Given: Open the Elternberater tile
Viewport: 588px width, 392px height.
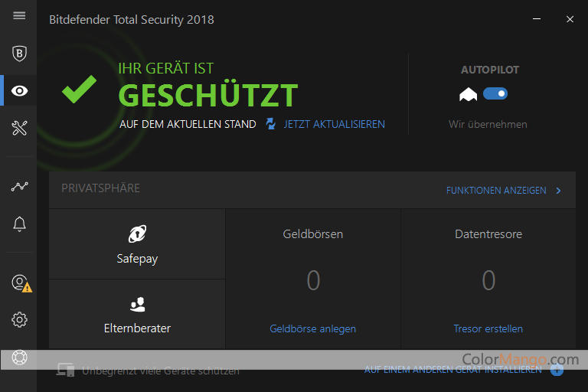Looking at the screenshot, I should 137,315.
